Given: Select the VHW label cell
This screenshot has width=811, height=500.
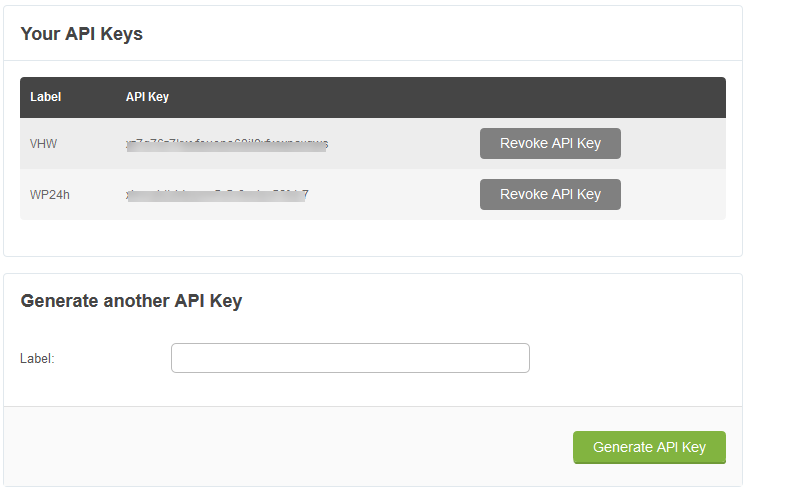Looking at the screenshot, I should click(44, 144).
